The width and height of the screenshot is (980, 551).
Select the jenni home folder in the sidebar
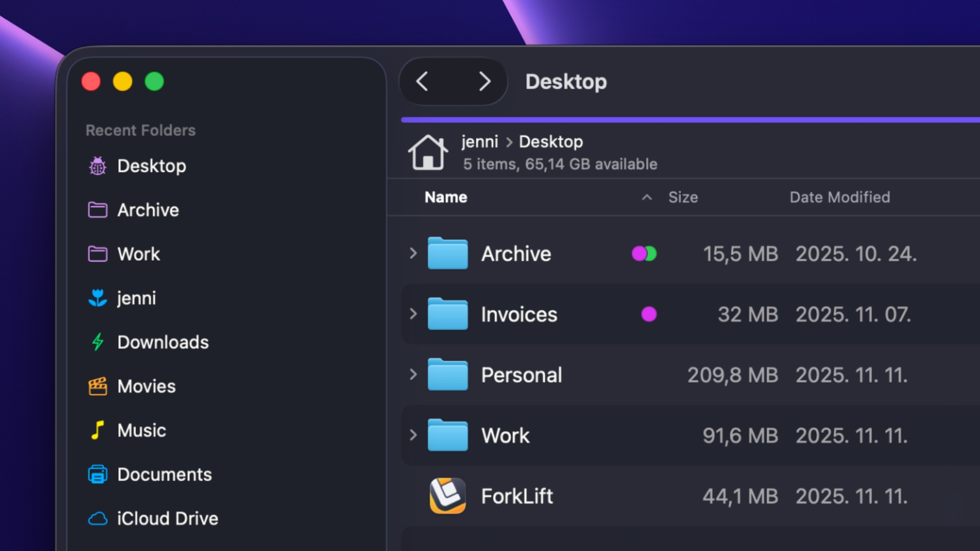pyautogui.click(x=136, y=298)
